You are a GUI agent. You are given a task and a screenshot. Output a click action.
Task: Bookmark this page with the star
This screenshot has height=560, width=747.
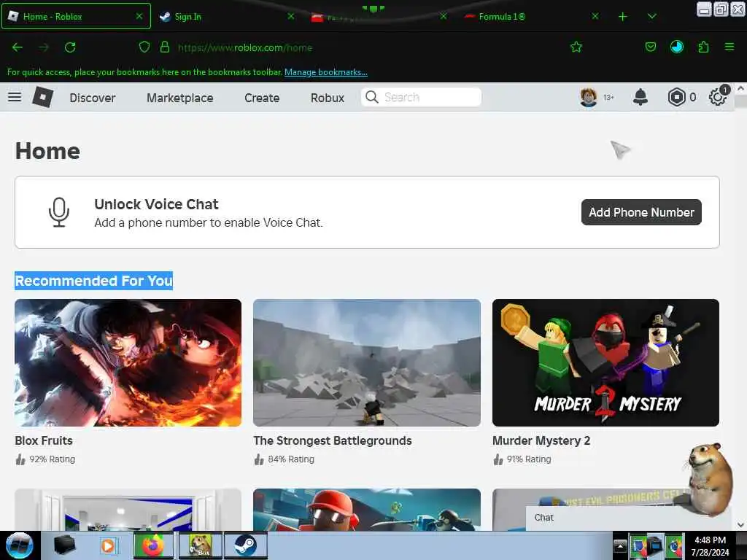coord(576,47)
